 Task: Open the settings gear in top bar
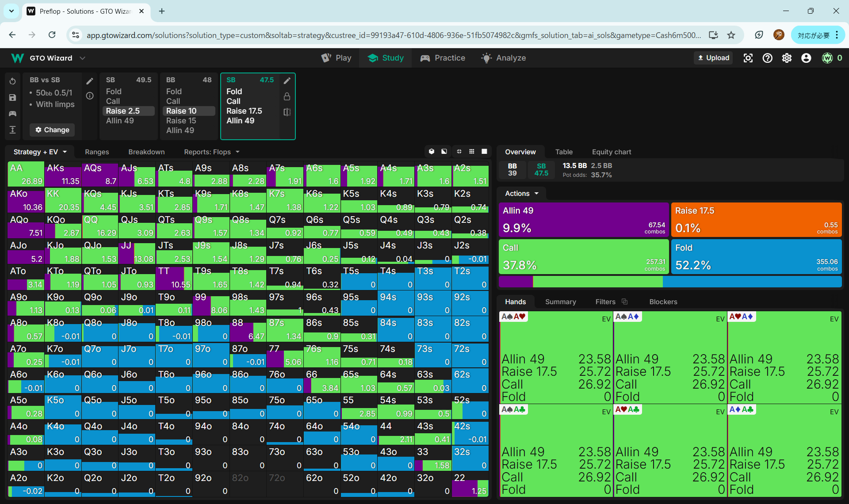tap(787, 58)
